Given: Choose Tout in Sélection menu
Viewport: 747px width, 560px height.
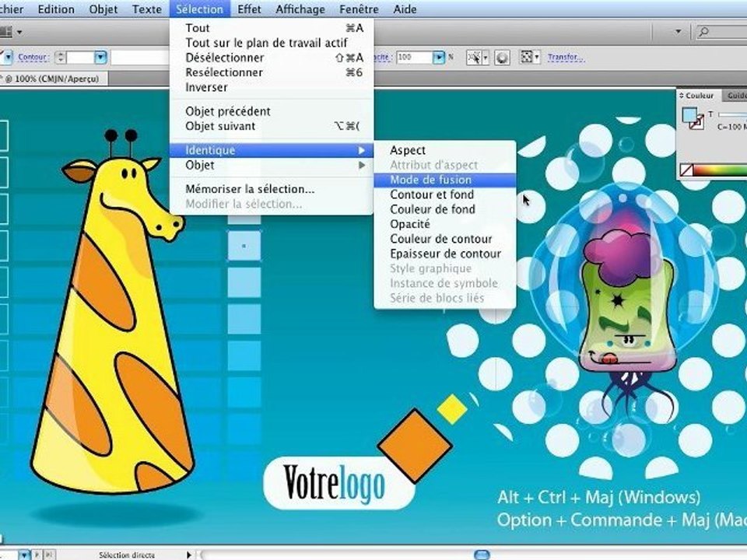Looking at the screenshot, I should [x=272, y=28].
